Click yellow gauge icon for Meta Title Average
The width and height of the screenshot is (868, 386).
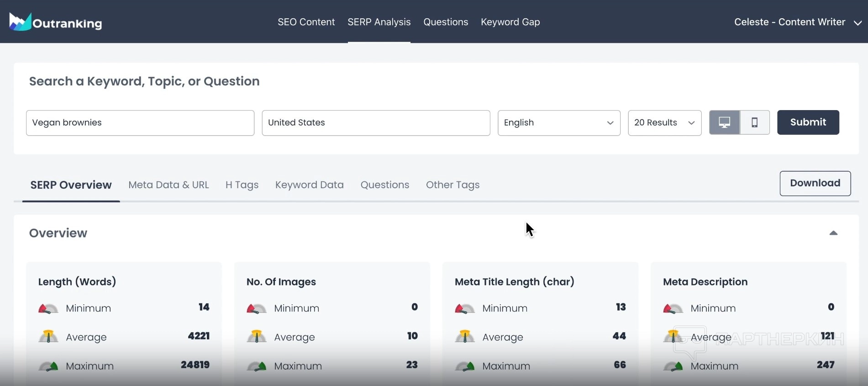coord(464,337)
